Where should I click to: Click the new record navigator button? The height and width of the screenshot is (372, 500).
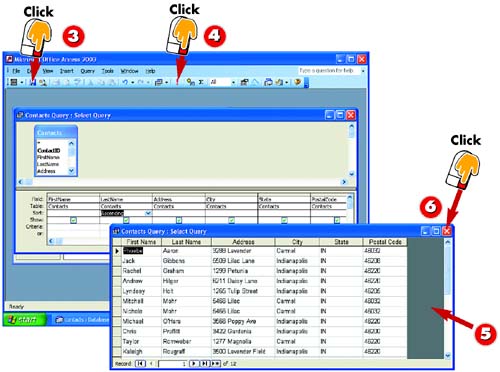215,363
